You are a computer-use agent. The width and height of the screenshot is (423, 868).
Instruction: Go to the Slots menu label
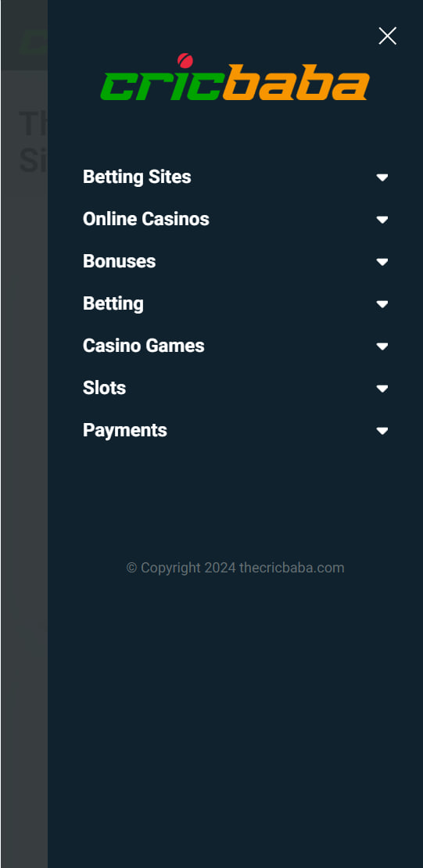click(x=104, y=388)
